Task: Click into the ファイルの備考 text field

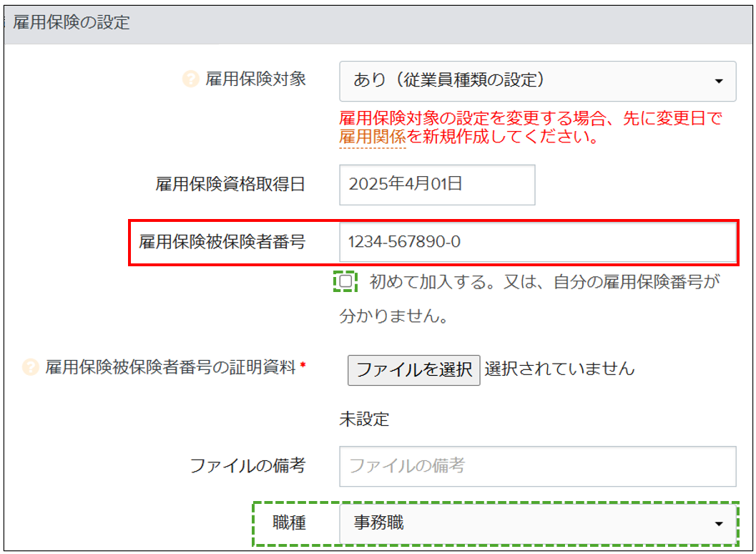Action: [536, 466]
